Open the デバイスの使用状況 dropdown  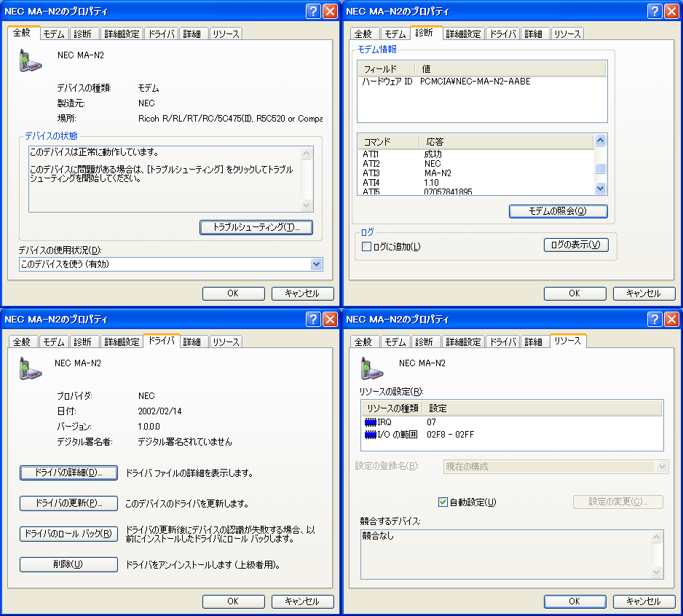(x=316, y=264)
